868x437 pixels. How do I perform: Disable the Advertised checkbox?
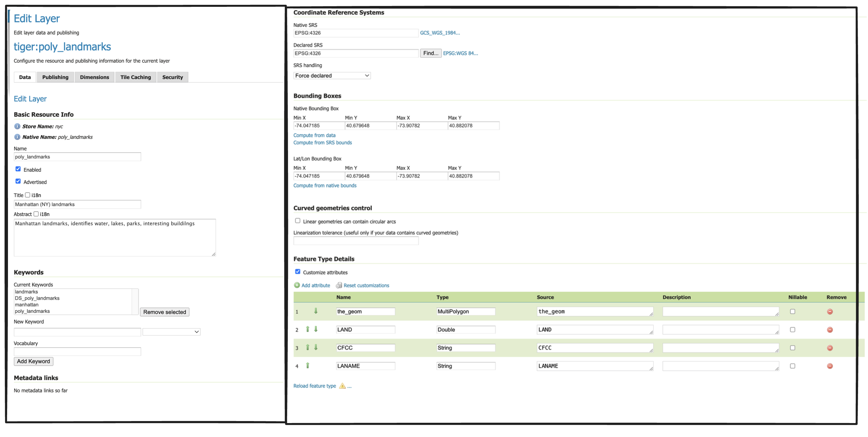click(18, 181)
